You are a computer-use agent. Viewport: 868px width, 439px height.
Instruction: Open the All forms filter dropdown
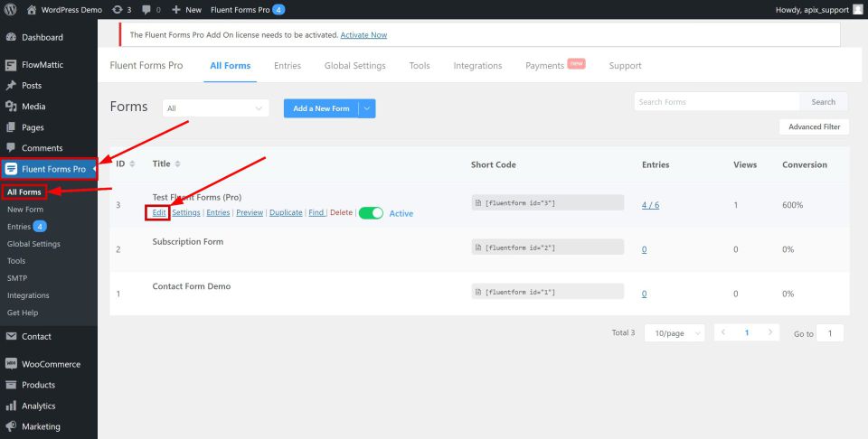215,108
